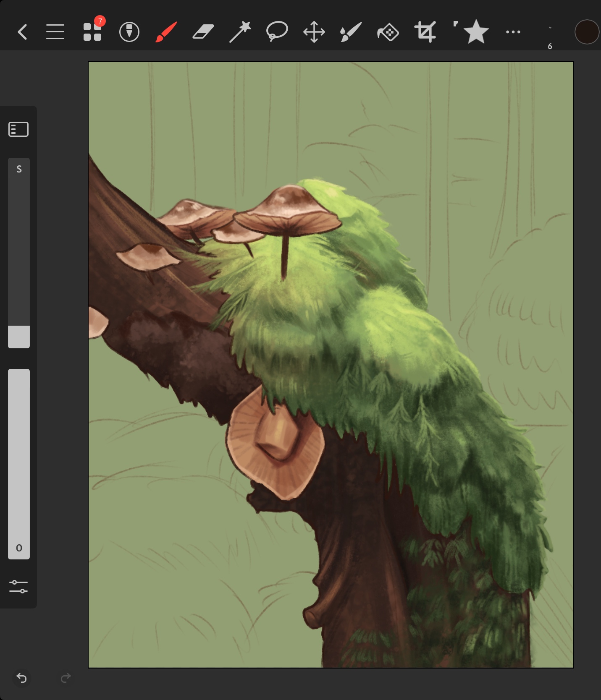Open the star favorites tool
This screenshot has width=601, height=700.
click(475, 32)
